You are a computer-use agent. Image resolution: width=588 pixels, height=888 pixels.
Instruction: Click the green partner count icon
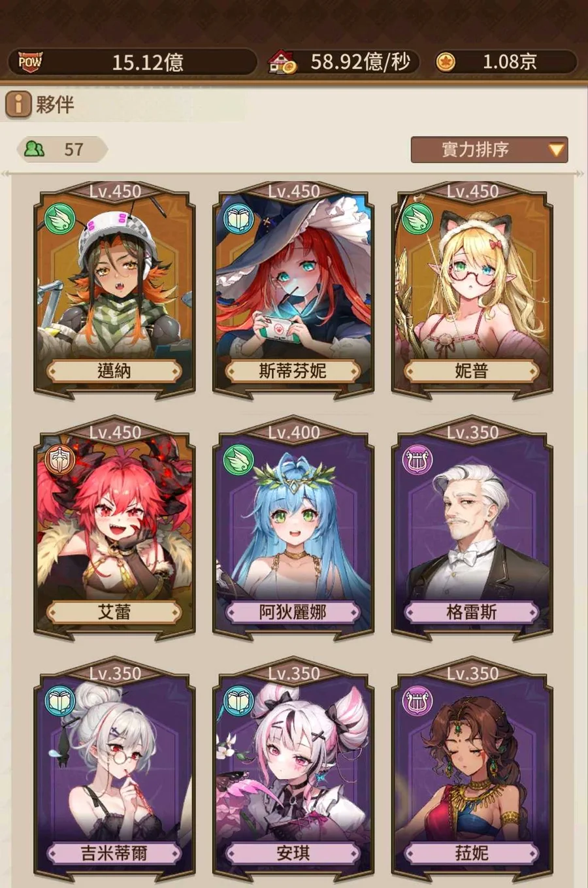(34, 149)
